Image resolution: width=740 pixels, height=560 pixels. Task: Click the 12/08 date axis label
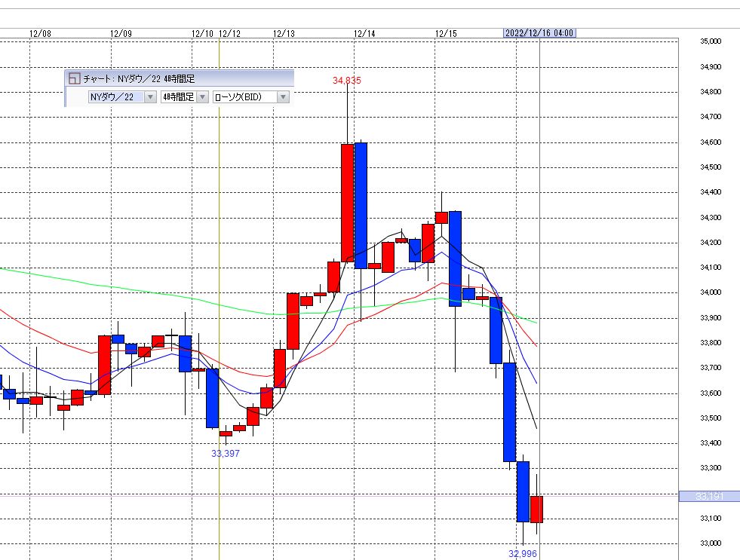40,33
